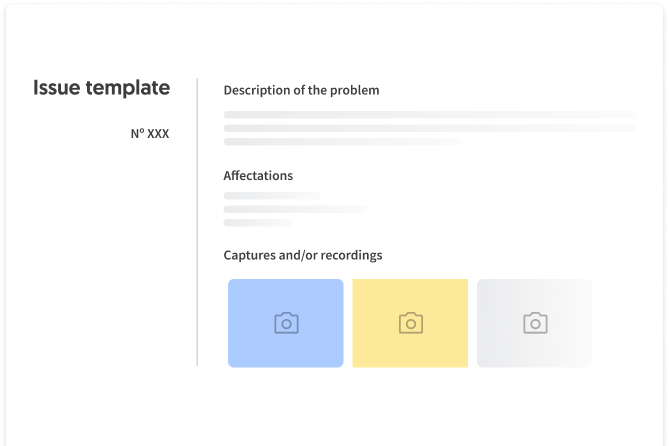Click the camera icon on the yellow tile
Viewport: 669px width, 446px height.
(x=411, y=323)
